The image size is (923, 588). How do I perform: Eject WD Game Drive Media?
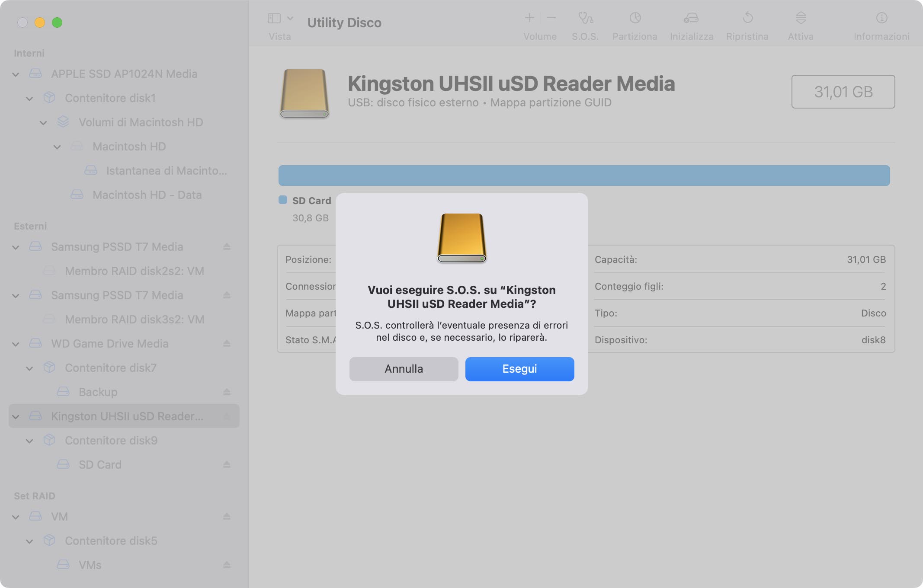pyautogui.click(x=227, y=343)
